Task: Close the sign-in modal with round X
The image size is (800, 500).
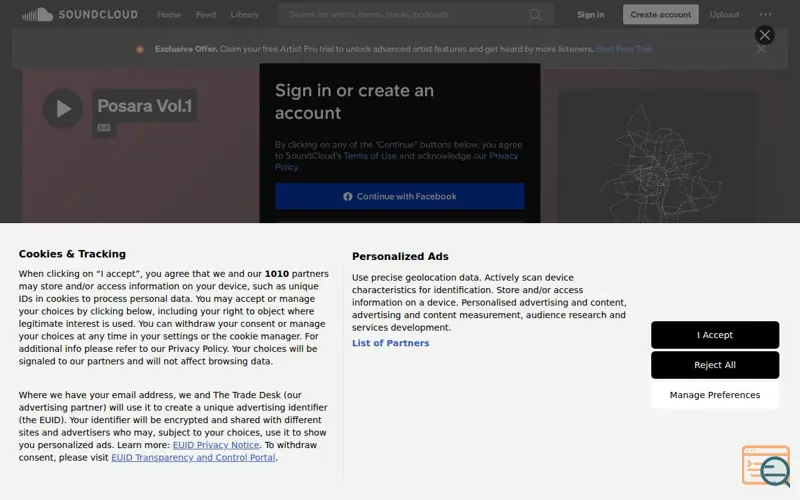Action: pos(764,35)
